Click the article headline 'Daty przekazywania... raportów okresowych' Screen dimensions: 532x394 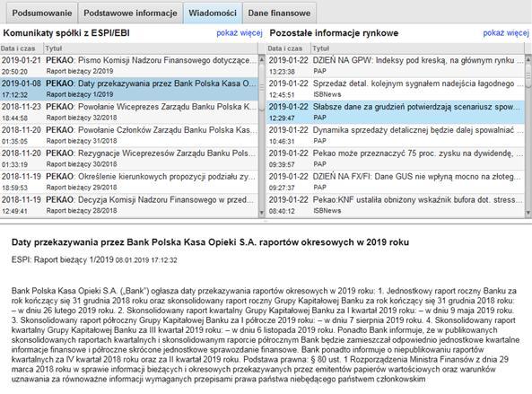[x=210, y=242]
